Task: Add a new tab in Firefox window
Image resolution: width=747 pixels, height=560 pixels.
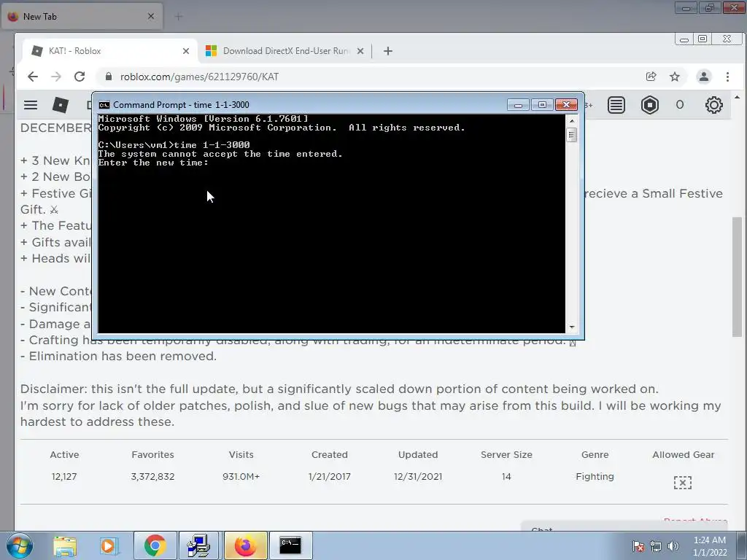Action: pyautogui.click(x=179, y=17)
